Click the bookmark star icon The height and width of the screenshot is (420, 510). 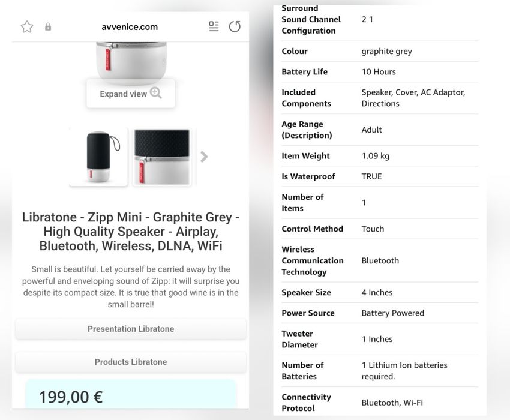[27, 26]
